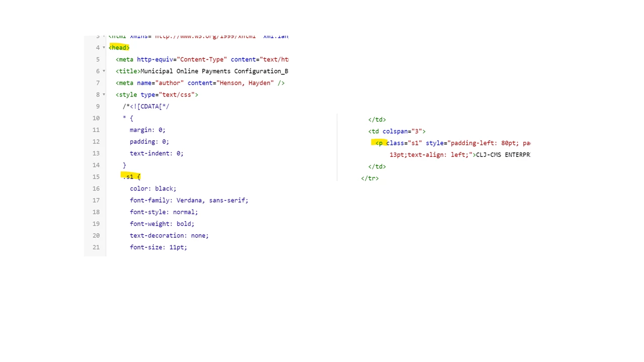Image resolution: width=644 pixels, height=362 pixels.
Task: Click the CLJ-CMS ENTERPR paragraph text
Action: point(503,155)
